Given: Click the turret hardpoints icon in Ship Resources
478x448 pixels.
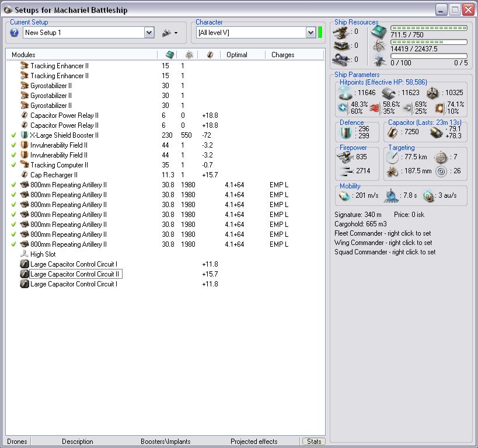Looking at the screenshot, I should click(x=341, y=32).
